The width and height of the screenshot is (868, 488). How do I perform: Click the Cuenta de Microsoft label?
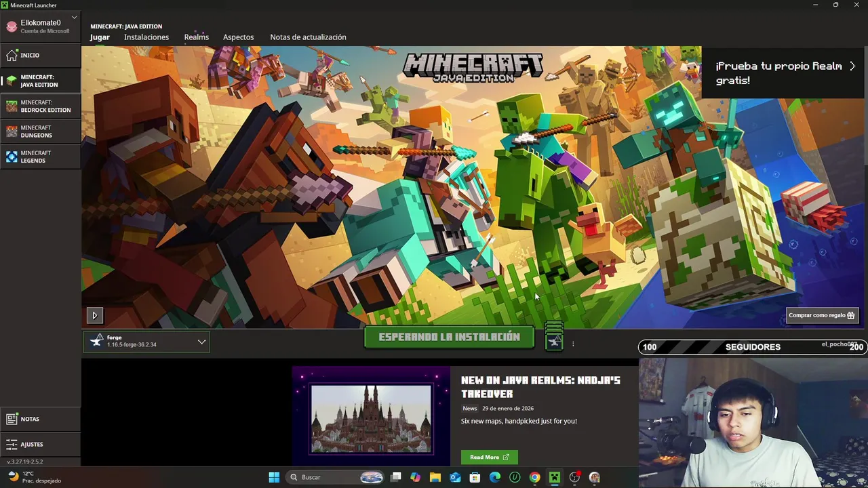tap(45, 31)
